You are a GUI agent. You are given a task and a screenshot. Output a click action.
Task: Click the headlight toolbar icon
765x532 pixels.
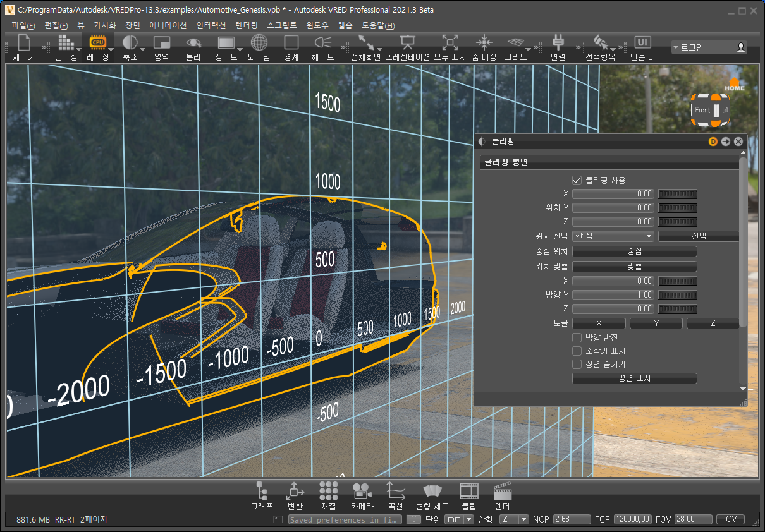[x=322, y=43]
